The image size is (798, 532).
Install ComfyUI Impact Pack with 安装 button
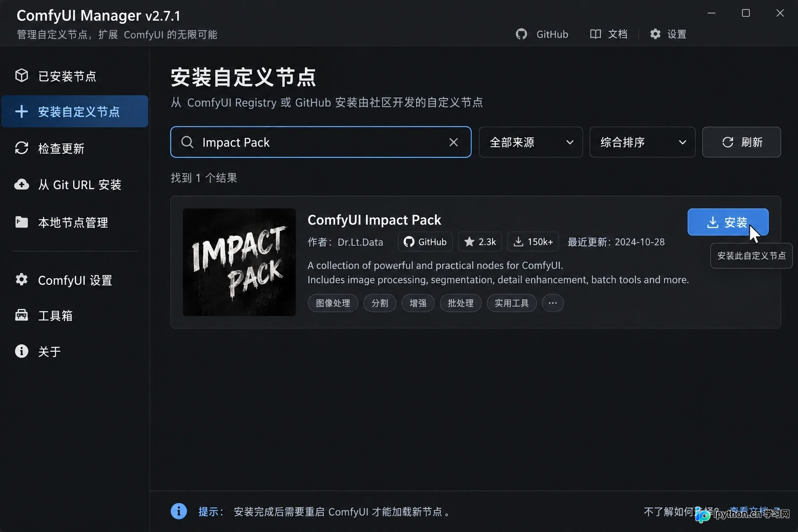pos(728,222)
